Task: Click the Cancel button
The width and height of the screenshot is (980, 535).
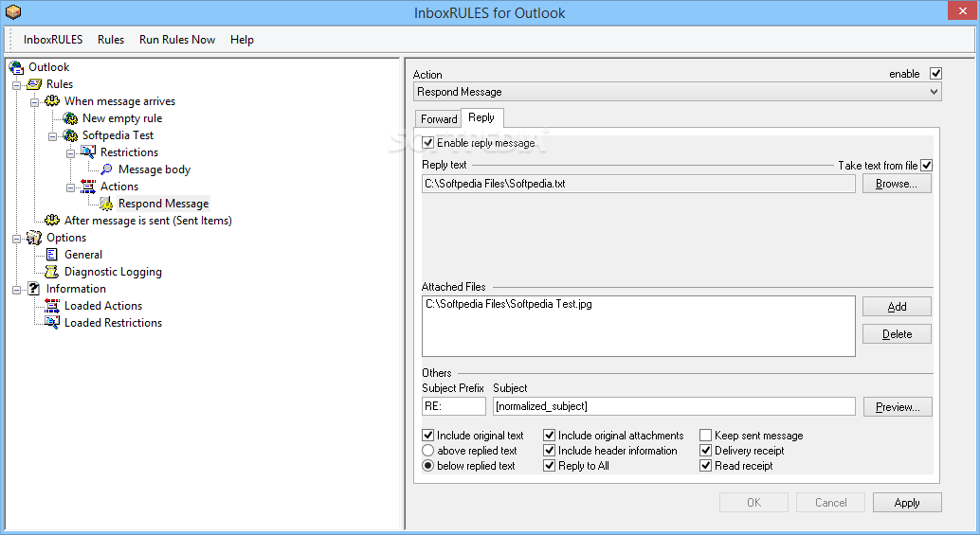Action: point(830,503)
